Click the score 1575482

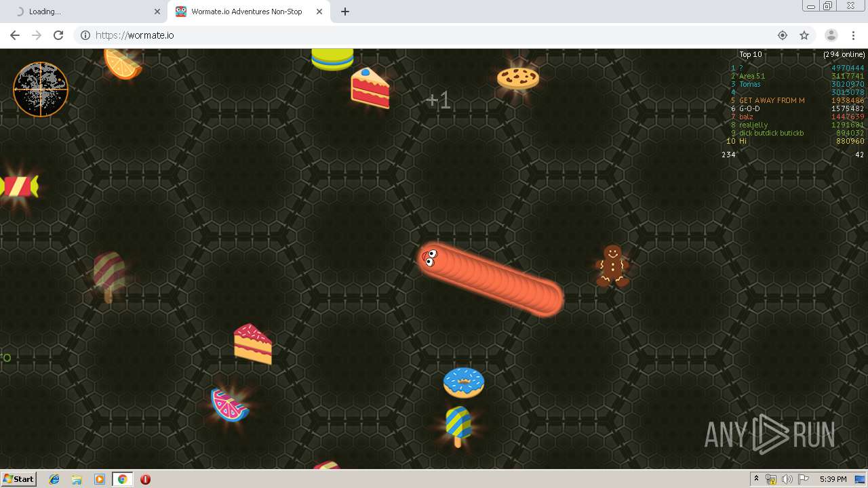click(848, 108)
